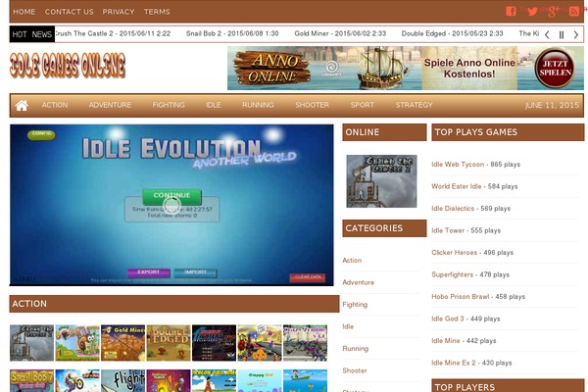
Task: Open Shooter in Categories sidebar
Action: click(355, 370)
